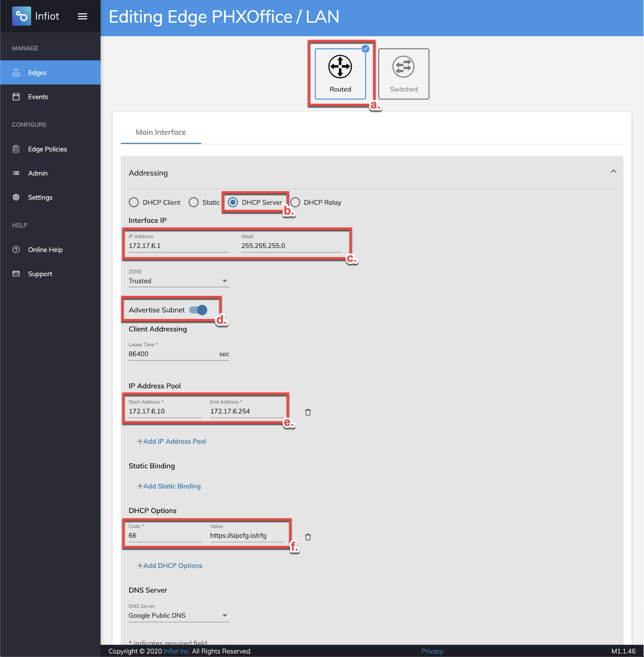Click +Add IP Address Pool link
The height and width of the screenshot is (657, 644).
point(172,441)
